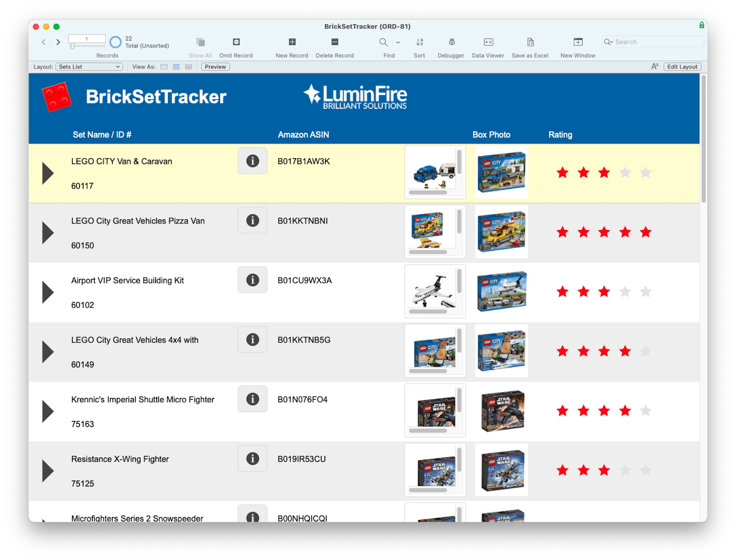Save records as Excel
Image resolution: width=736 pixels, height=560 pixels.
529,42
